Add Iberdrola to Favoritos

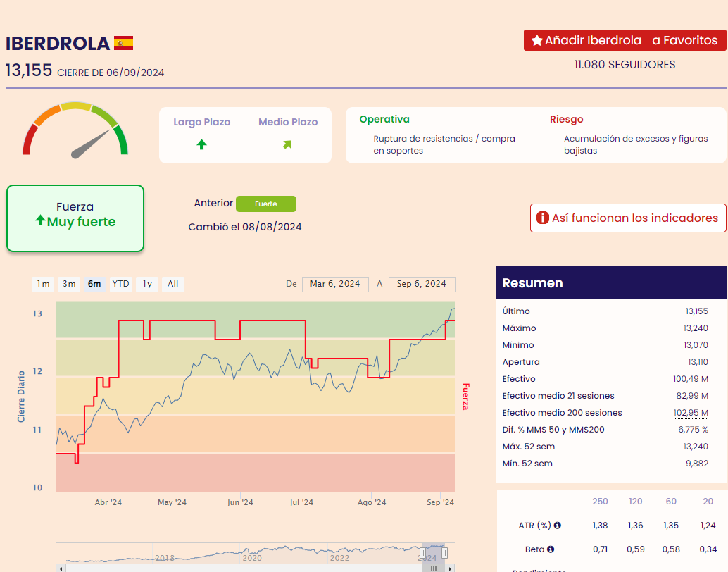pyautogui.click(x=625, y=40)
